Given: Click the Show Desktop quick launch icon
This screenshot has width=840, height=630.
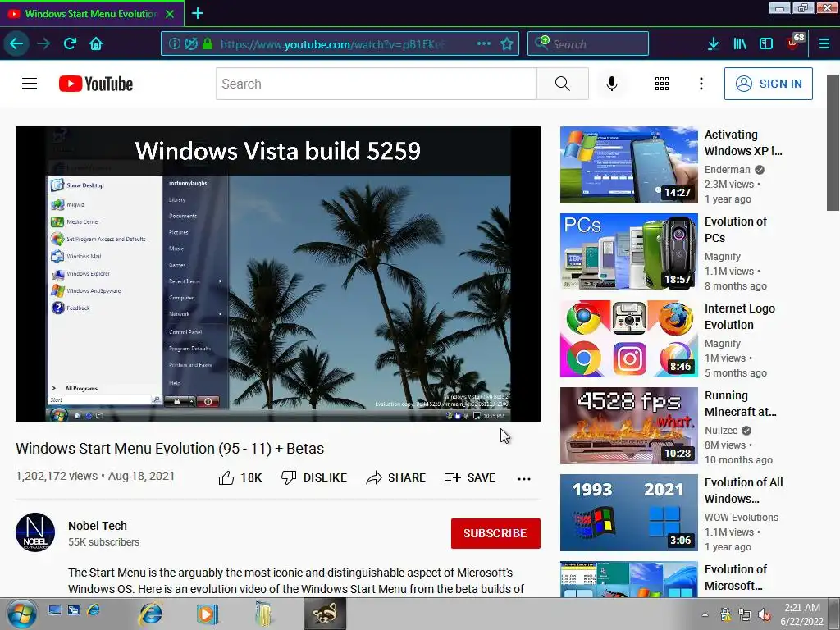Looking at the screenshot, I should point(55,609).
